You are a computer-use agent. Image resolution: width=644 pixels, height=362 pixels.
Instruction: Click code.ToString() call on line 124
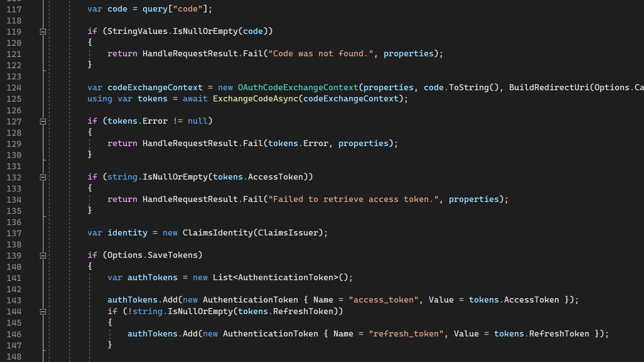(x=461, y=87)
